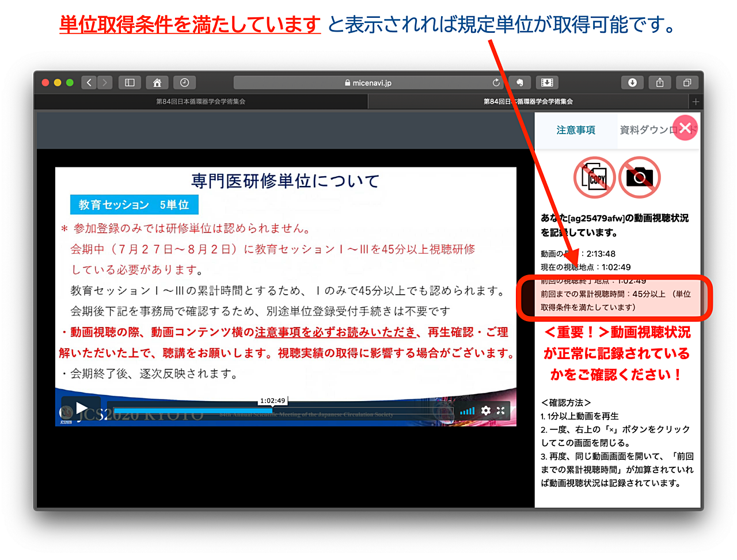Click the green fullscreen window button

click(x=70, y=83)
